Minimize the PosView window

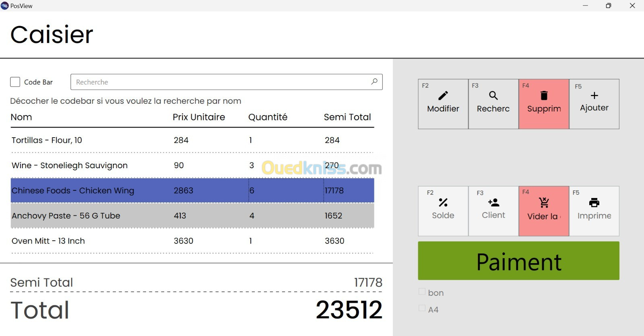click(585, 6)
